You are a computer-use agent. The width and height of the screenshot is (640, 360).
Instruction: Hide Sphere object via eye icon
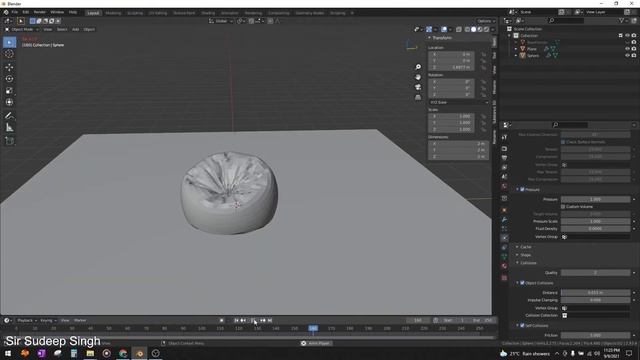tap(627, 56)
